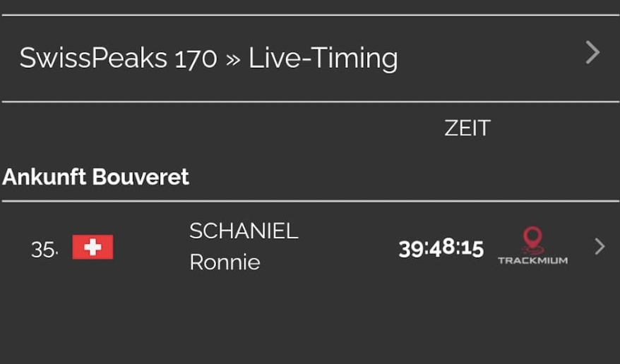The height and width of the screenshot is (364, 620).
Task: Select the finish time 39:48:15
Action: click(x=441, y=248)
